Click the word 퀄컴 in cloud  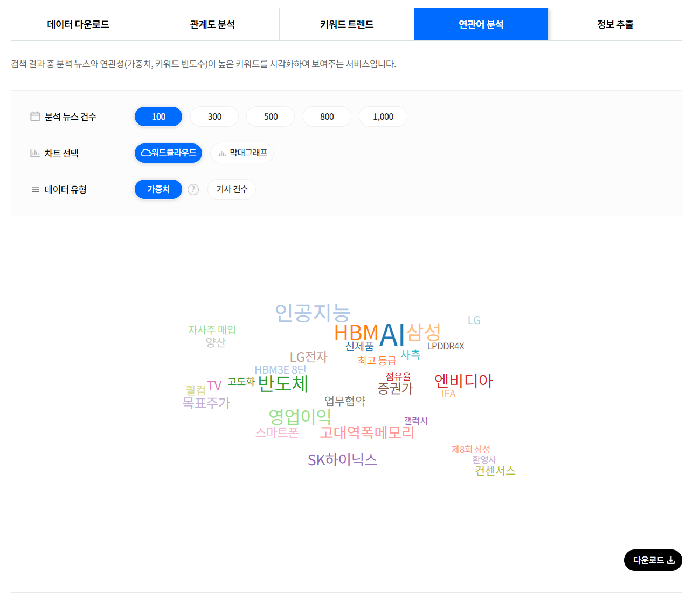(196, 390)
